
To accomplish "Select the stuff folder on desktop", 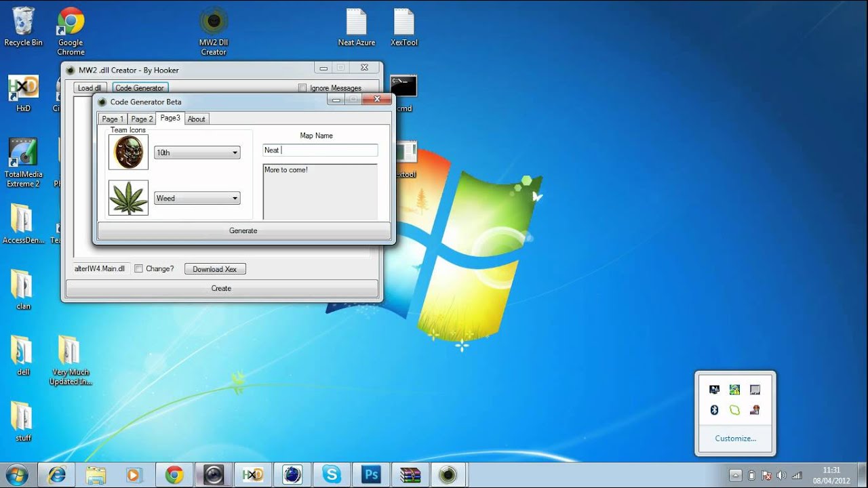I will tap(23, 421).
